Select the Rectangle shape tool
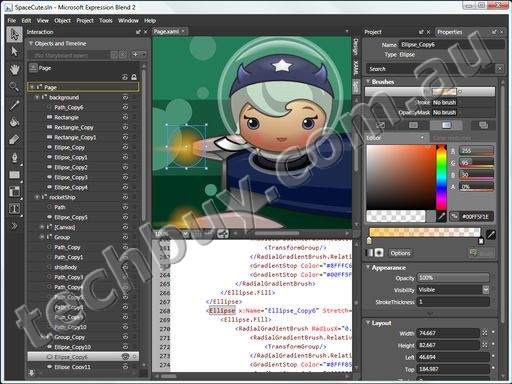The width and height of the screenshot is (512, 384). [14, 175]
